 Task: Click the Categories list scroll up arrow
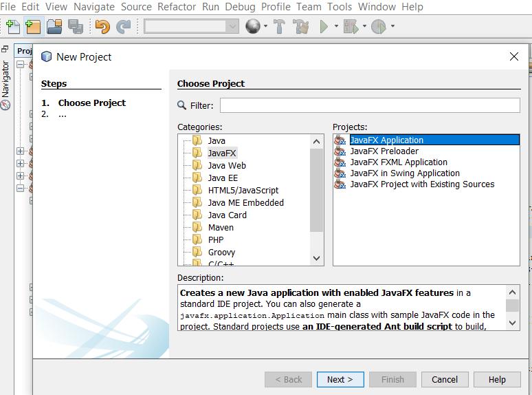point(317,142)
